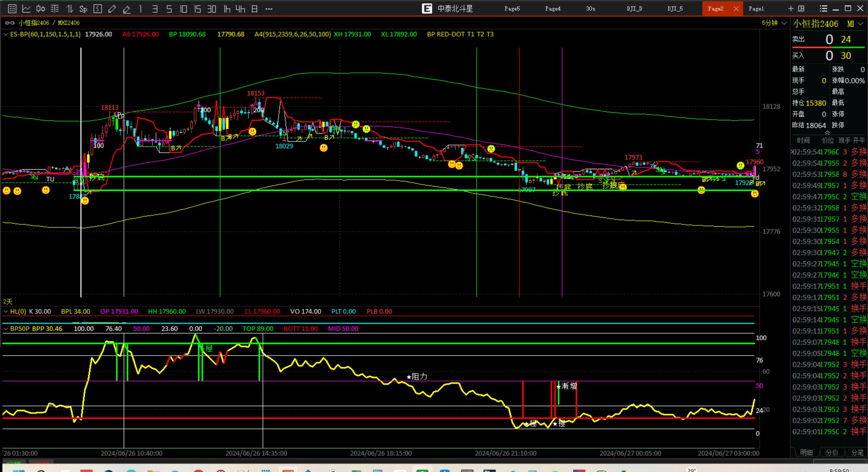Click the 18153 high price label
Viewport: 868px width, 472px height.
pos(256,93)
